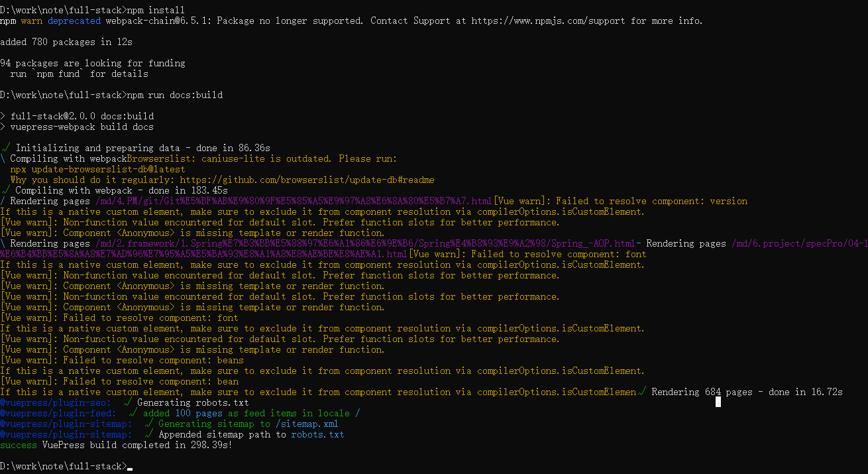Click the checkmark before "Appended sitemap path"
Viewport: 868px width, 474px height.
(x=149, y=434)
